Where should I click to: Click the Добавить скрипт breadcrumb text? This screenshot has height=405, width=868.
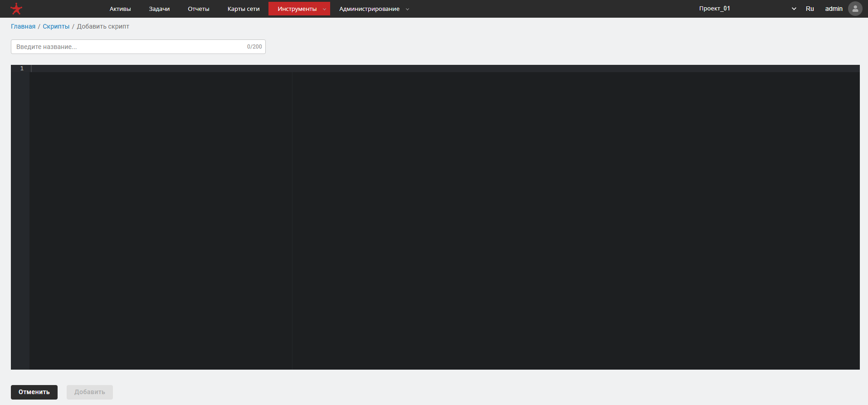103,26
